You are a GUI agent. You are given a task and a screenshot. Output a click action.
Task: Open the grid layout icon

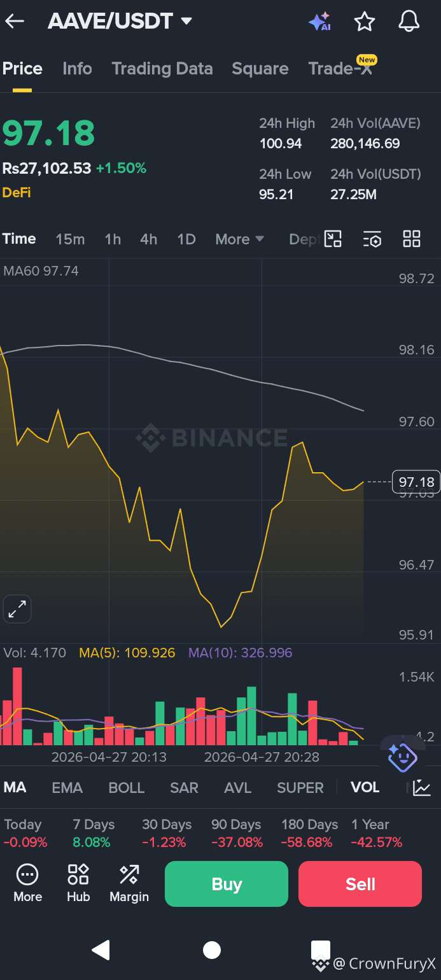(412, 239)
